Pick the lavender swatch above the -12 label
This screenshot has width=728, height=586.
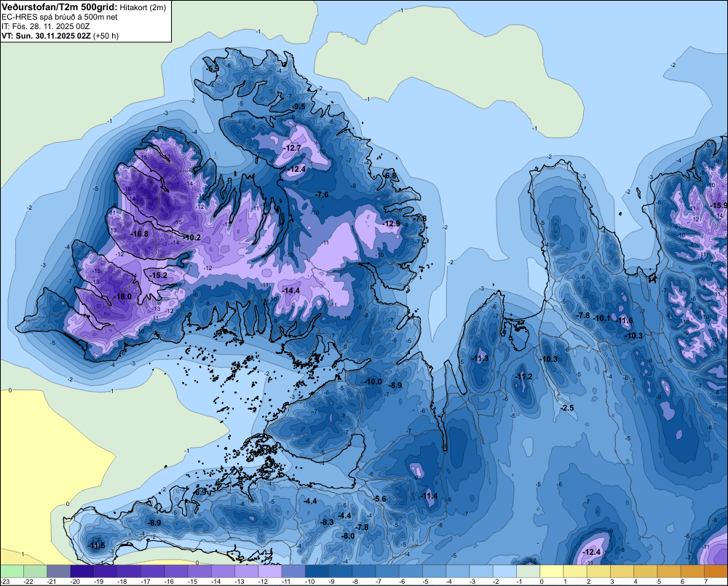270,571
